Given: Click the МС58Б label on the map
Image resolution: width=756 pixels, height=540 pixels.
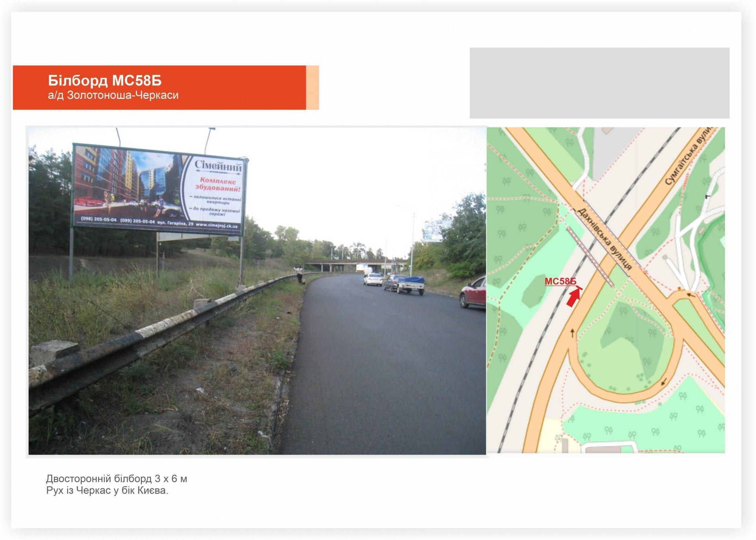Looking at the screenshot, I should point(560,282).
